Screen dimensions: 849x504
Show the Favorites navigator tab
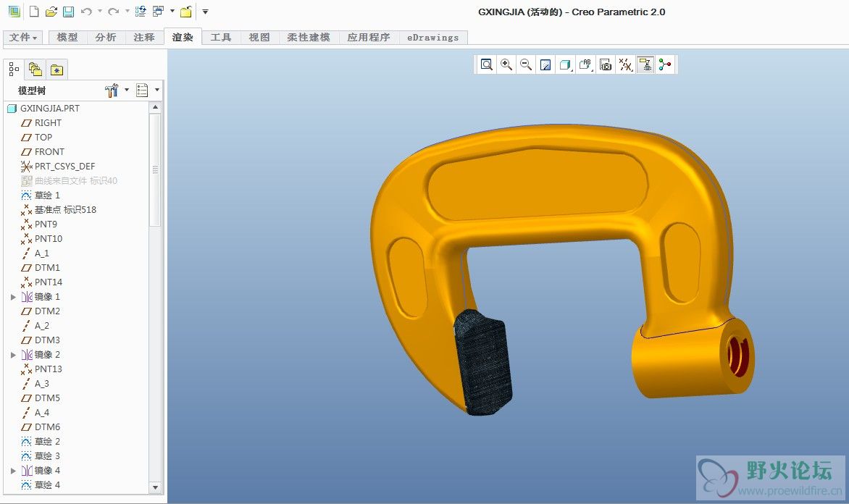coord(57,70)
